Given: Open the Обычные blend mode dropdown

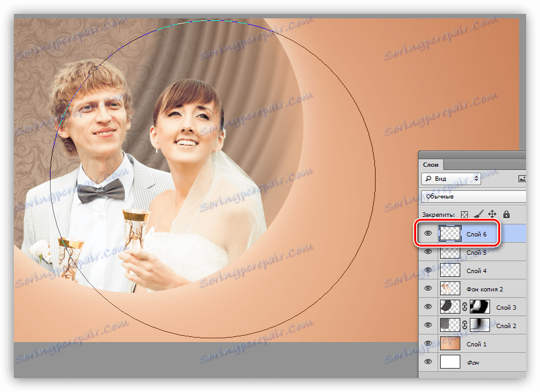Looking at the screenshot, I should tap(474, 197).
